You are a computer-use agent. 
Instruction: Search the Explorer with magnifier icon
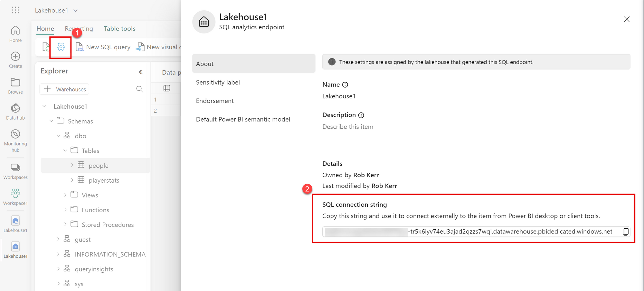[x=139, y=89]
